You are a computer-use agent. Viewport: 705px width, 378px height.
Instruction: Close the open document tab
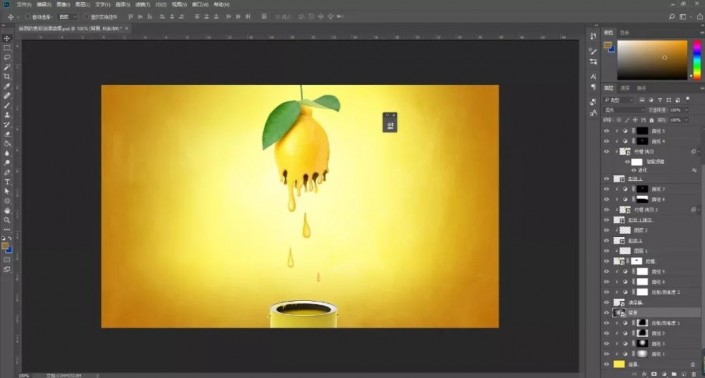pos(127,28)
